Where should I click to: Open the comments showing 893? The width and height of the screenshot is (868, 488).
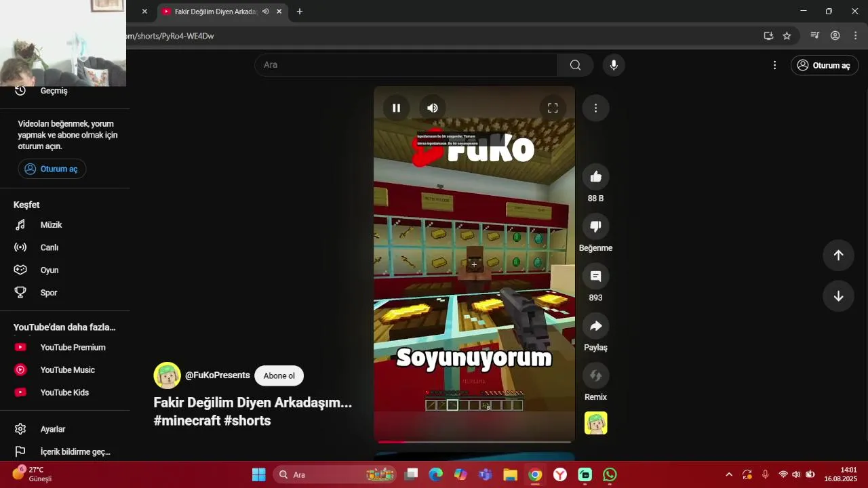[595, 276]
